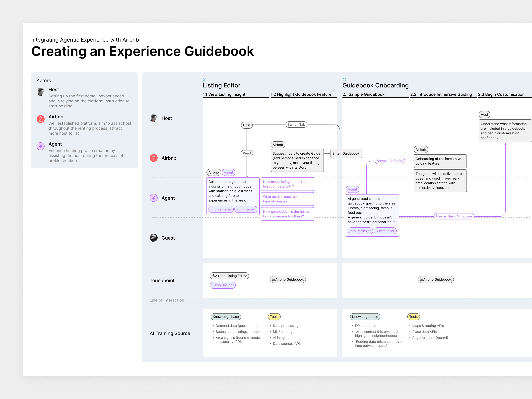This screenshot has width=532, height=399.
Task: Click the Listing Insight purple tag
Action: coord(222,285)
